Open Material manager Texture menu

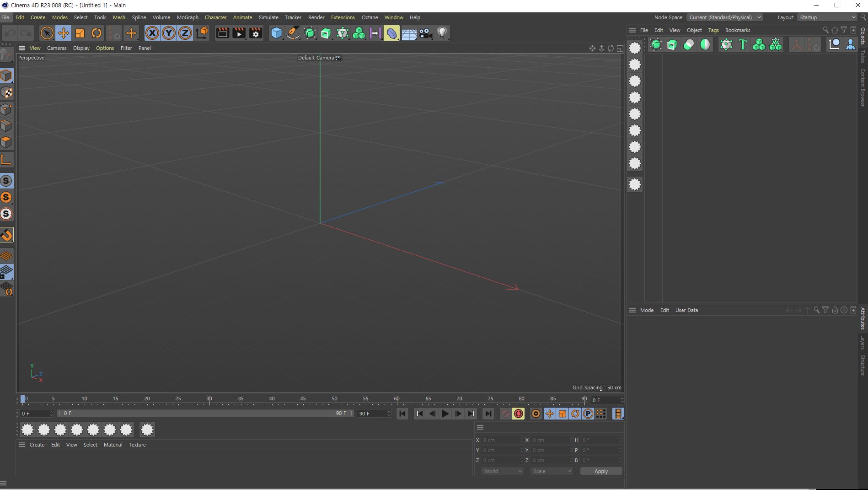coord(137,445)
